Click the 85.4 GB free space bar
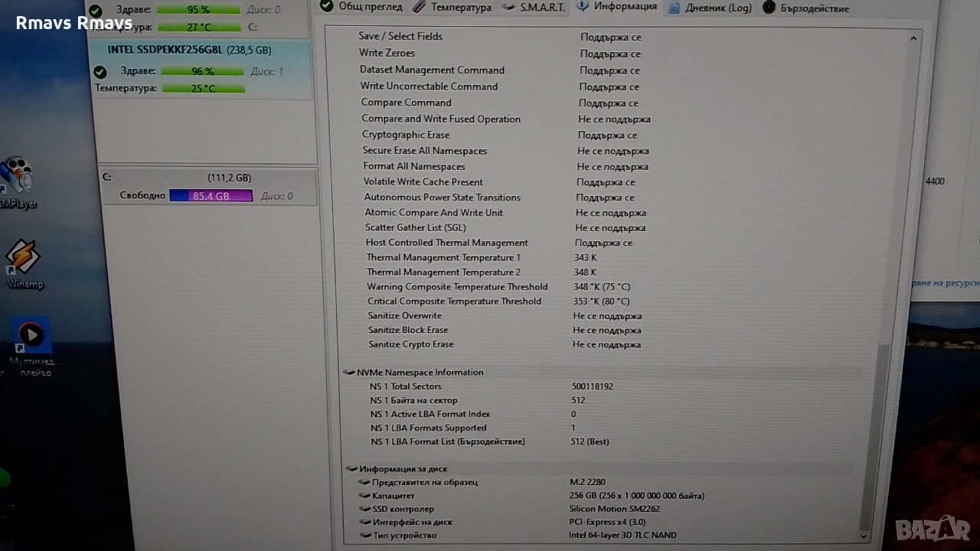 (x=211, y=196)
